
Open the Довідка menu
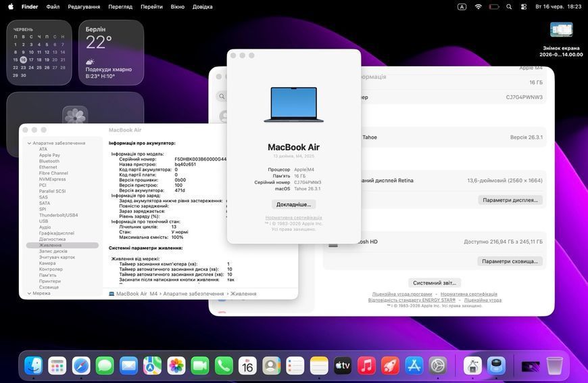point(203,7)
